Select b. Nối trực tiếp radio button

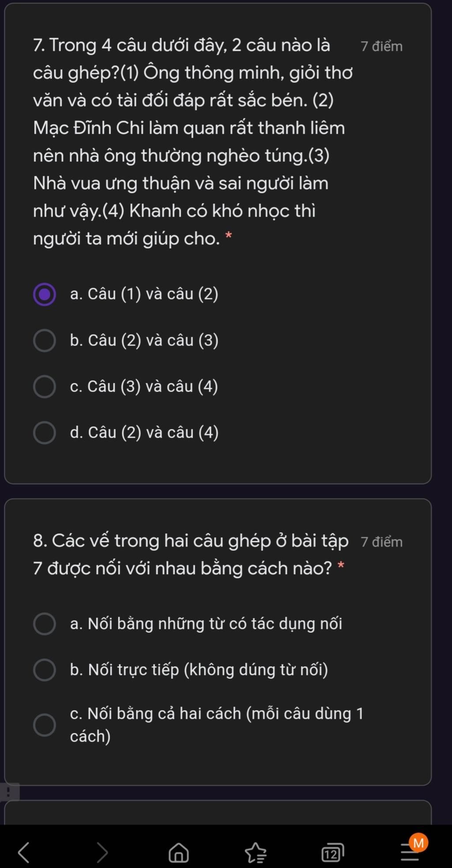click(45, 670)
